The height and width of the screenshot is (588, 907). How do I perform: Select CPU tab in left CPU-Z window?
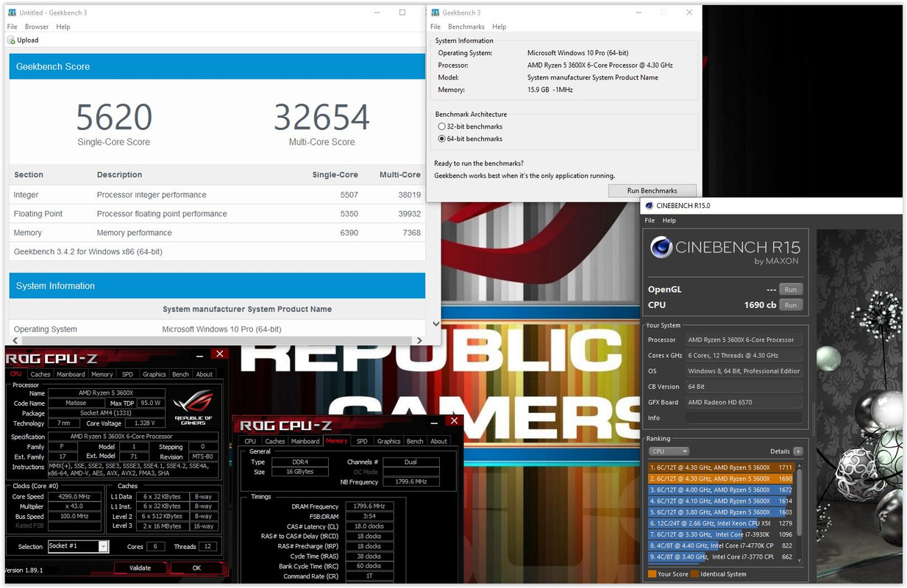16,374
